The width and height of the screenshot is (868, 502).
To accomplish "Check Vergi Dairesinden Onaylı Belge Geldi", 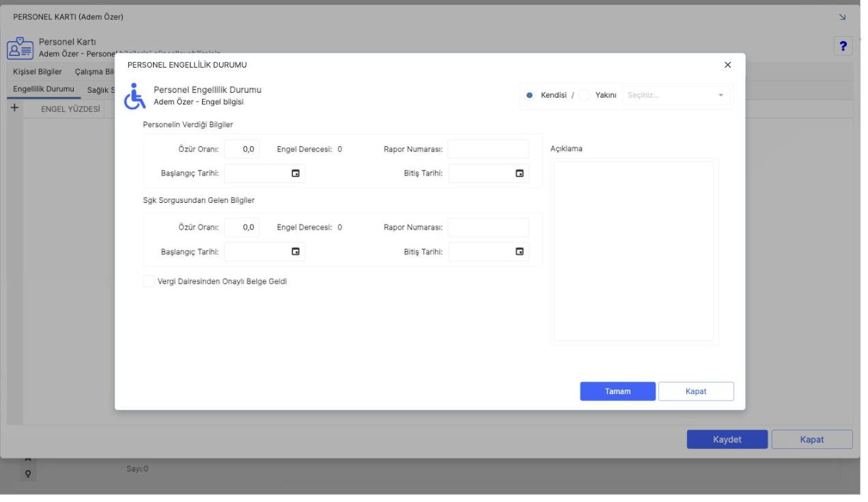I will (x=149, y=281).
